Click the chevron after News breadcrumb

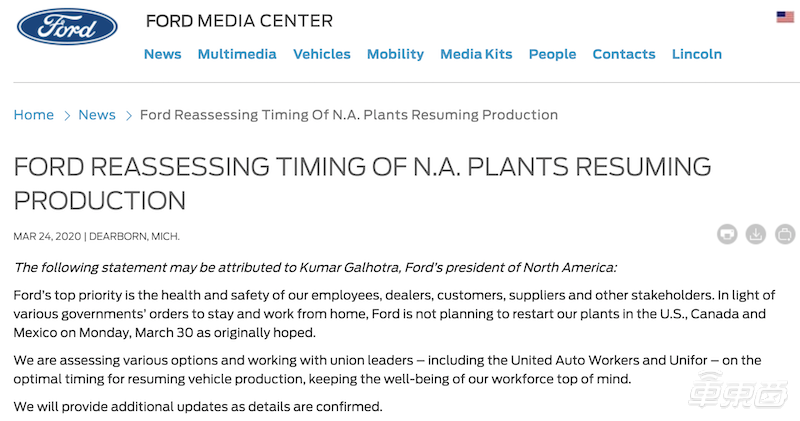point(128,115)
